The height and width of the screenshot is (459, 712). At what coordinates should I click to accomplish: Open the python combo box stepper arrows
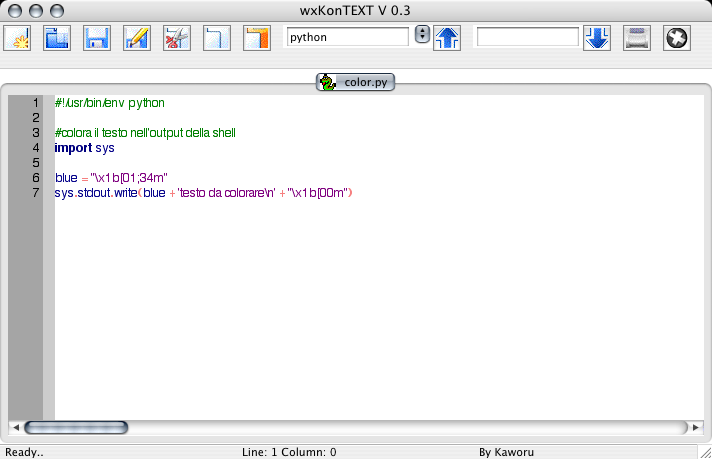(421, 35)
